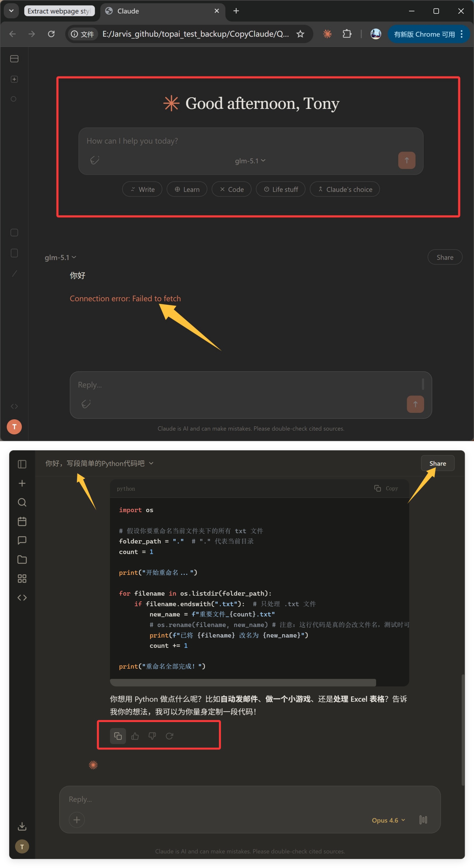Screen dimensions: 474x868
Task: Copy the assistant message using the copy icon below it
Action: coord(118,736)
